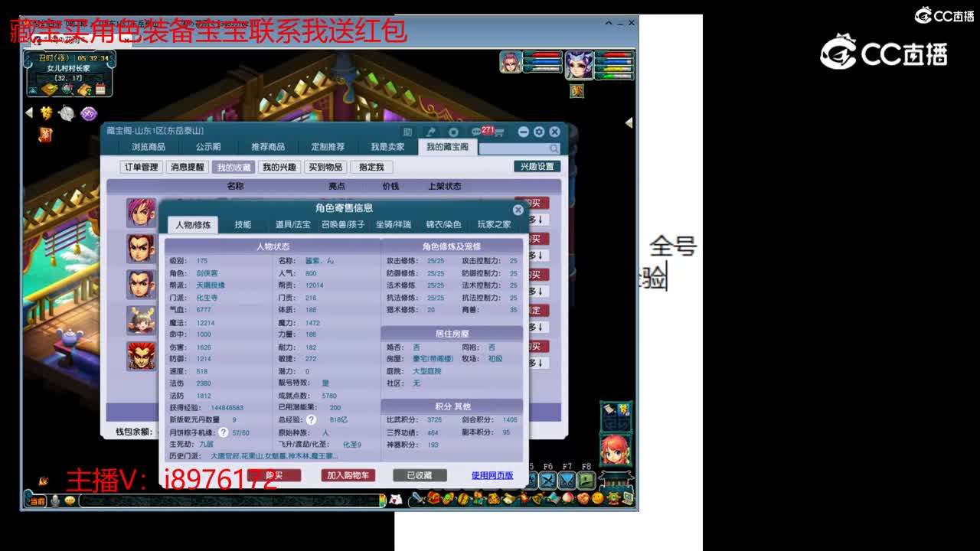The width and height of the screenshot is (980, 551).
Task: Click the treasure chest icon in the bottom toolbar
Action: click(433, 499)
